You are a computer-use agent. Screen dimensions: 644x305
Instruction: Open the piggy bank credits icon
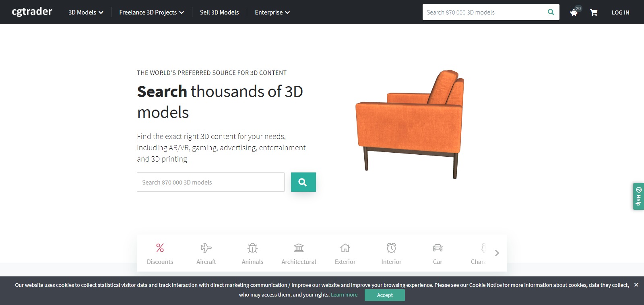[x=574, y=12]
